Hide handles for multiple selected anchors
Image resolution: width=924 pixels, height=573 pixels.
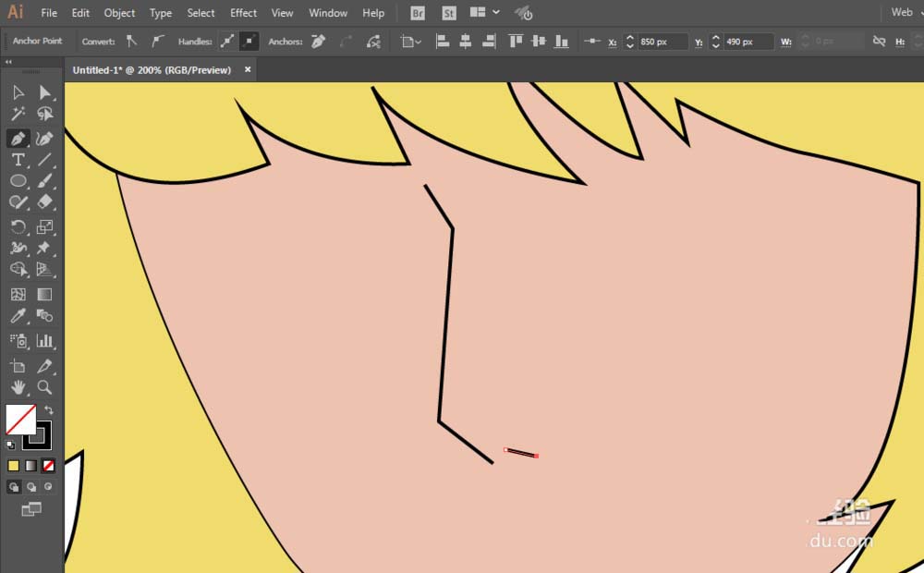[x=249, y=42]
